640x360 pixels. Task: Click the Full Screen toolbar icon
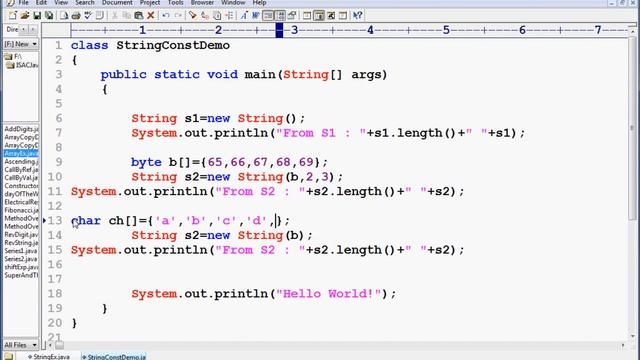click(x=330, y=16)
